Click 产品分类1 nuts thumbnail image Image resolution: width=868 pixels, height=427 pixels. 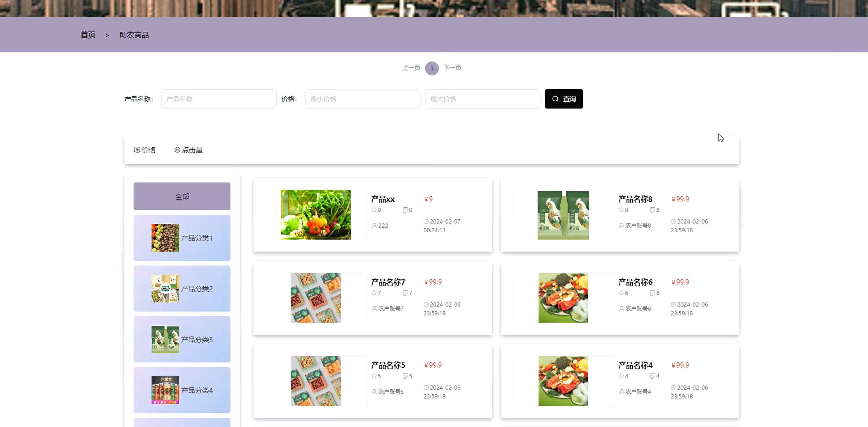(x=165, y=238)
